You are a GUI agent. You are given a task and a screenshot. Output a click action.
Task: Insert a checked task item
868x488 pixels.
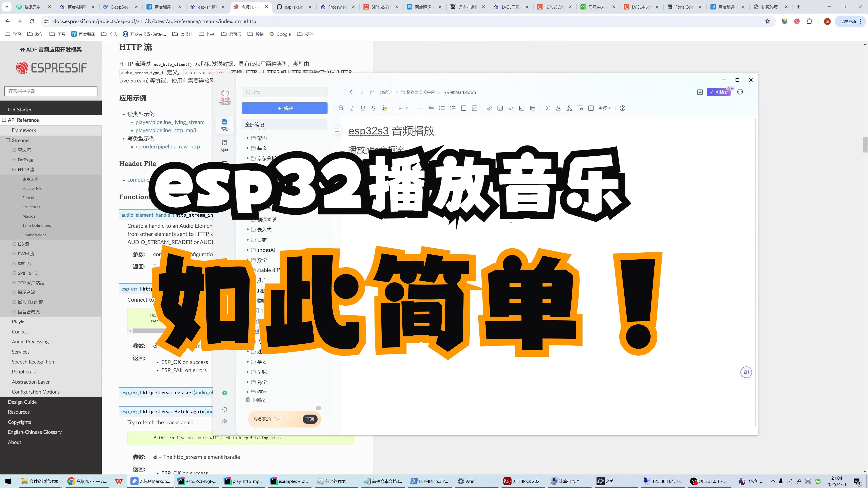click(474, 108)
